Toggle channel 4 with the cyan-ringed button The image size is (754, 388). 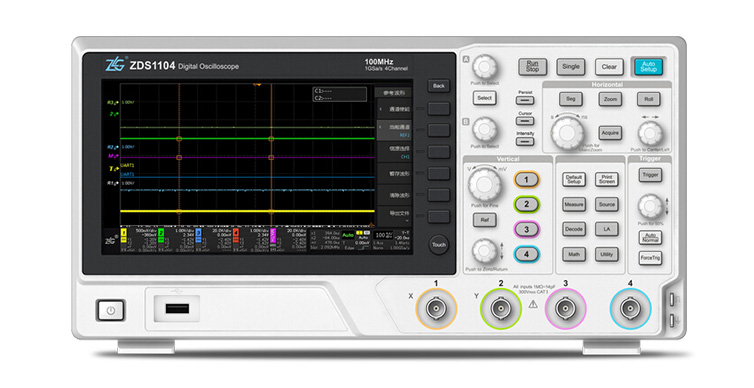(x=526, y=254)
